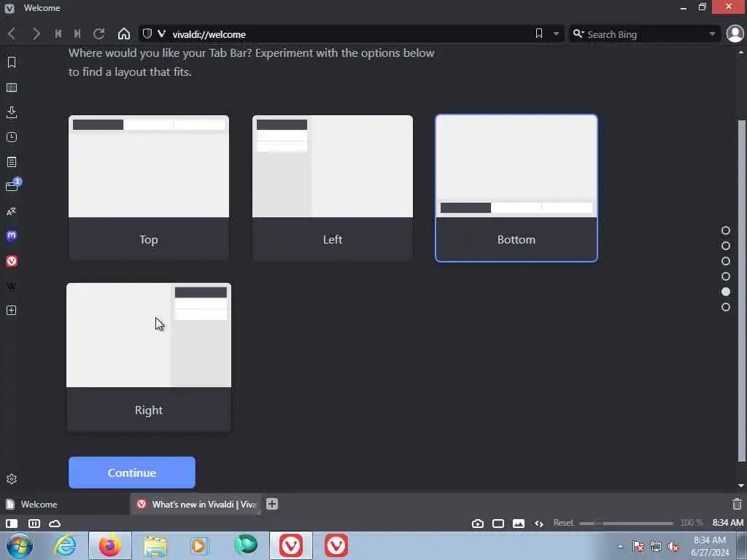This screenshot has width=747, height=560.
Task: Click the page vertical scrollbar
Action: click(x=741, y=290)
